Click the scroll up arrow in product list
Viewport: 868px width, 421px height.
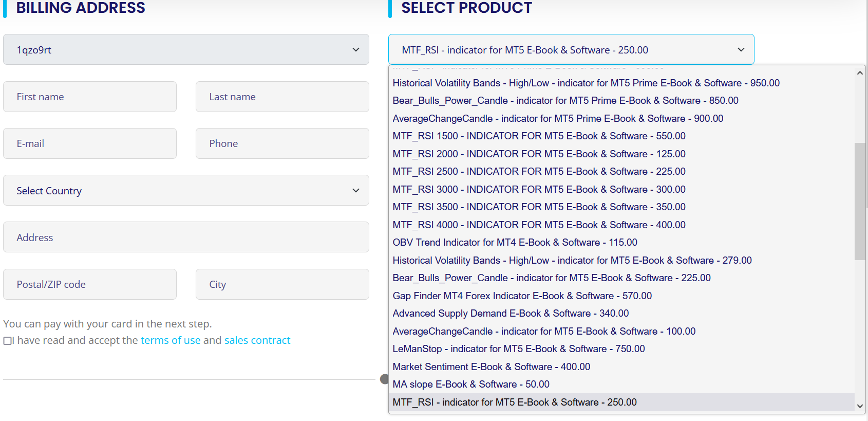click(860, 73)
